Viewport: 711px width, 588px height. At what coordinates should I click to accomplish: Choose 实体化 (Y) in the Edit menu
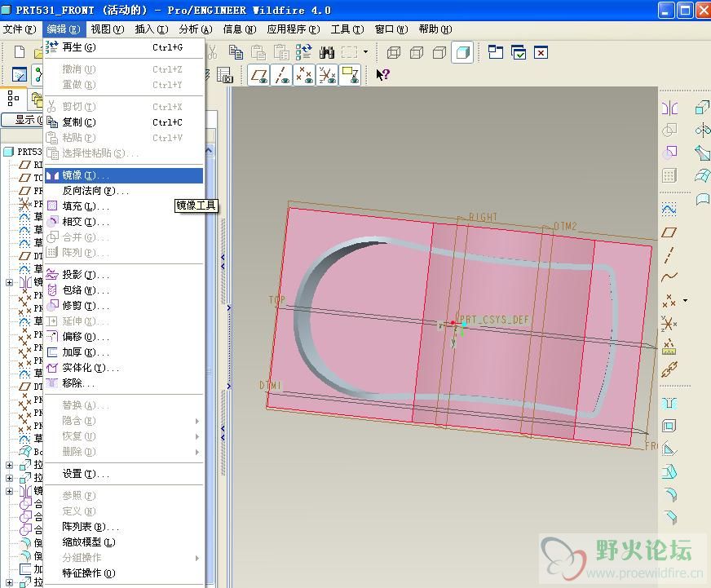(124, 368)
